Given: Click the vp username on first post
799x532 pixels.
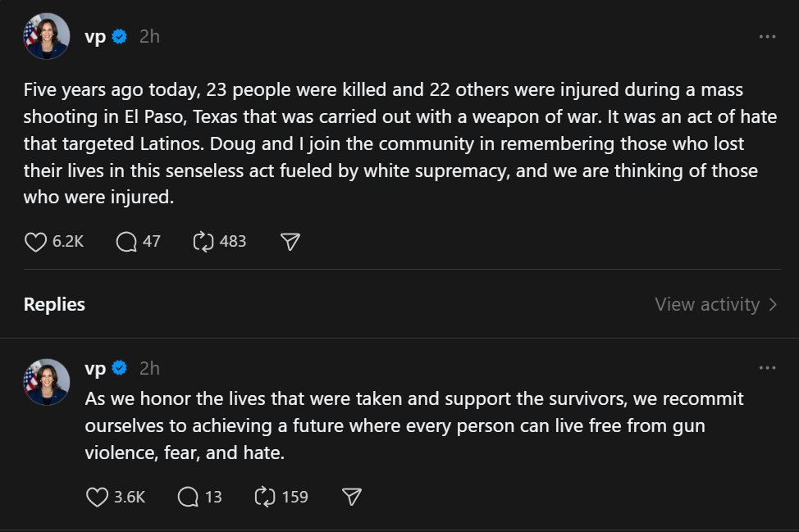Looking at the screenshot, I should 95,37.
